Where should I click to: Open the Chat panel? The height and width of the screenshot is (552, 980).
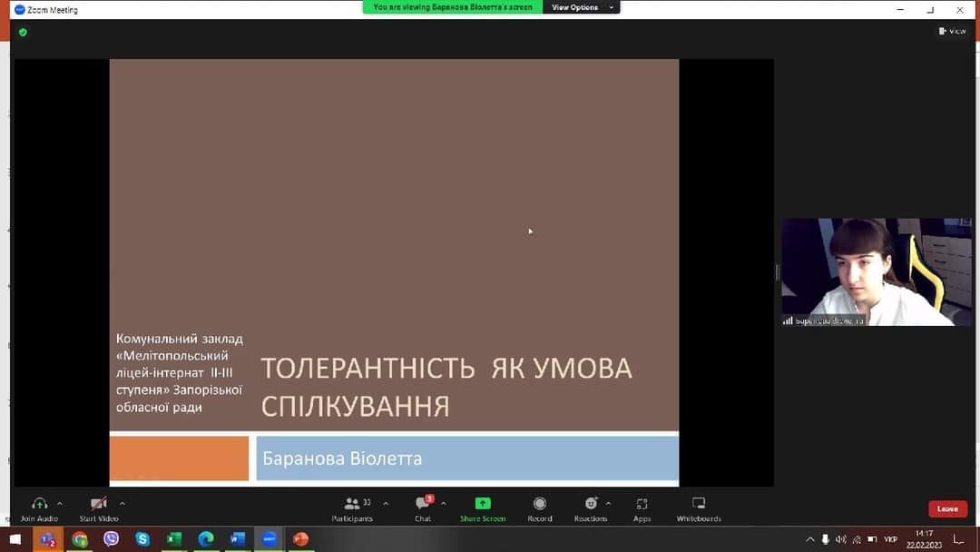423,504
